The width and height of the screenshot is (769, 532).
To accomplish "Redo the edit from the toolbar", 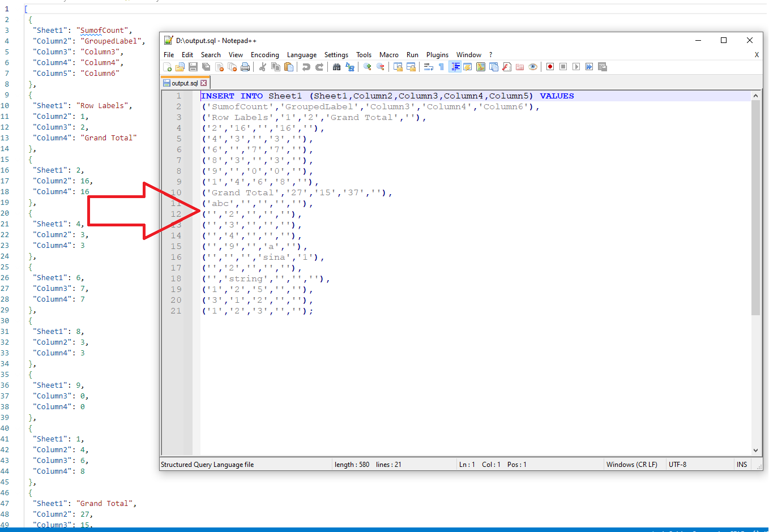I will pyautogui.click(x=319, y=67).
